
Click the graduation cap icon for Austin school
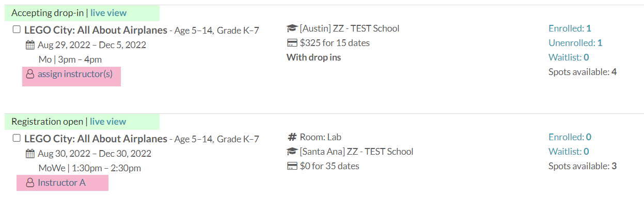pyautogui.click(x=292, y=28)
